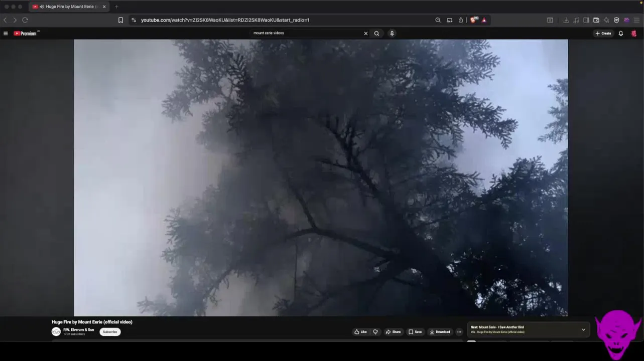
Task: Download the video
Action: pyautogui.click(x=440, y=332)
